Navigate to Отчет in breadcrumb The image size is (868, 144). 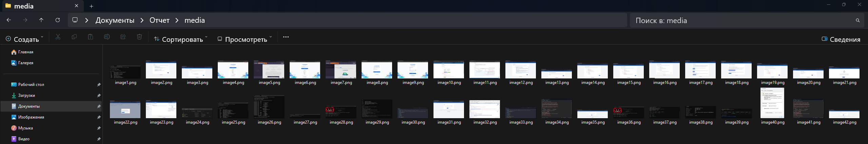coord(159,20)
